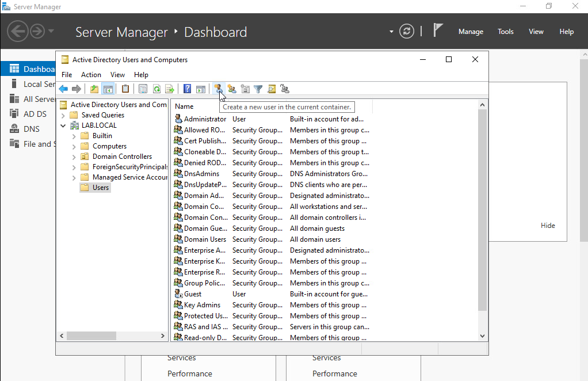Open the View menu in Active Directory window
Viewport: 588px width, 381px height.
117,75
